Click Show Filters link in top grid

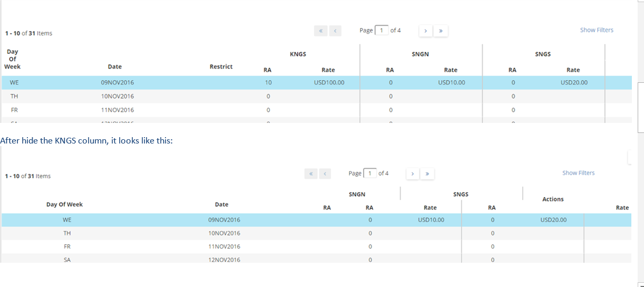[597, 30]
